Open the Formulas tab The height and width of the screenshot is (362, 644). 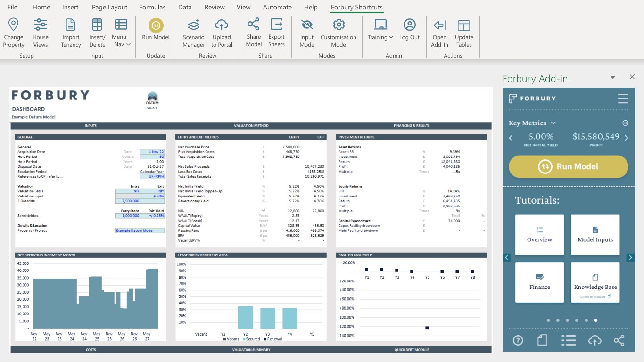click(152, 7)
